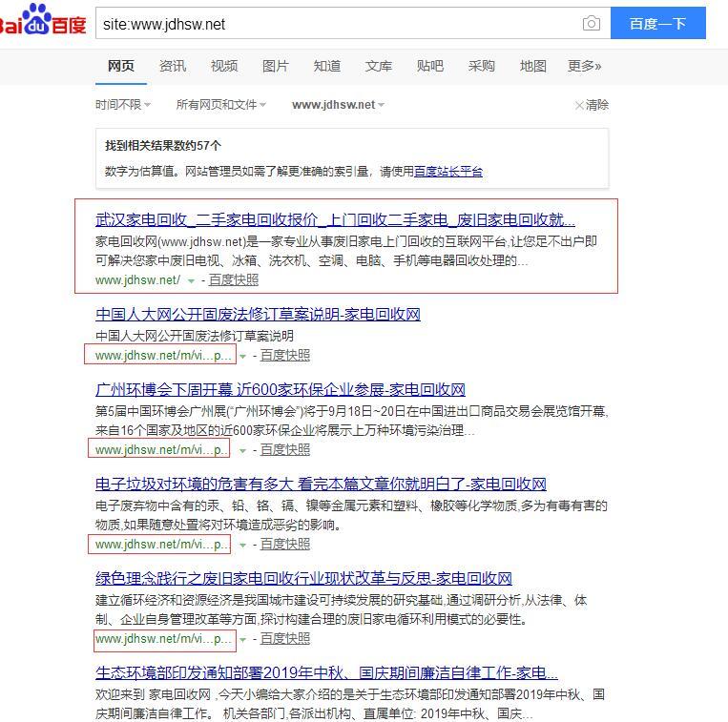Expand arrow beside 绿色理念 result URL
This screenshot has height=722, width=728.
click(242, 640)
